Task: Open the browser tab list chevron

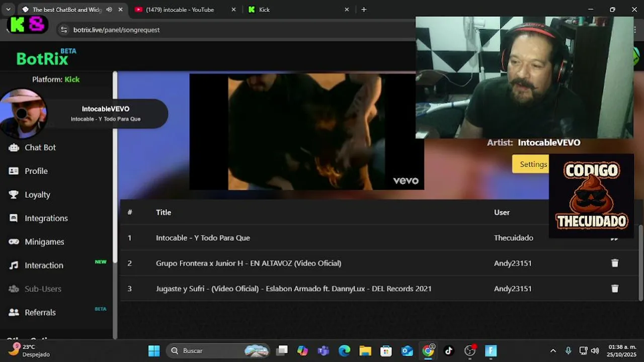Action: (8, 10)
